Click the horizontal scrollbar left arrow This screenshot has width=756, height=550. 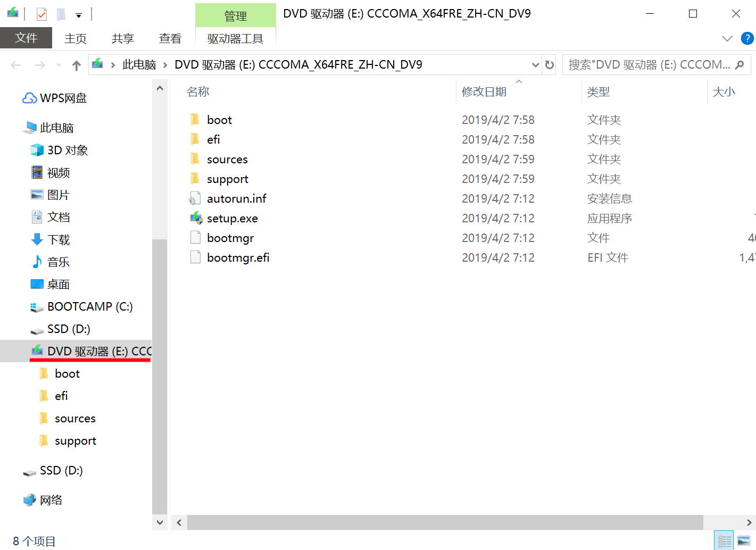pyautogui.click(x=179, y=522)
